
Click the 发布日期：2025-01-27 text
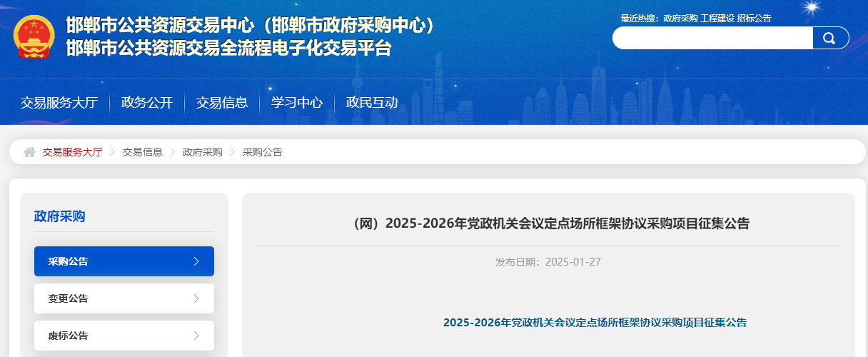click(548, 262)
